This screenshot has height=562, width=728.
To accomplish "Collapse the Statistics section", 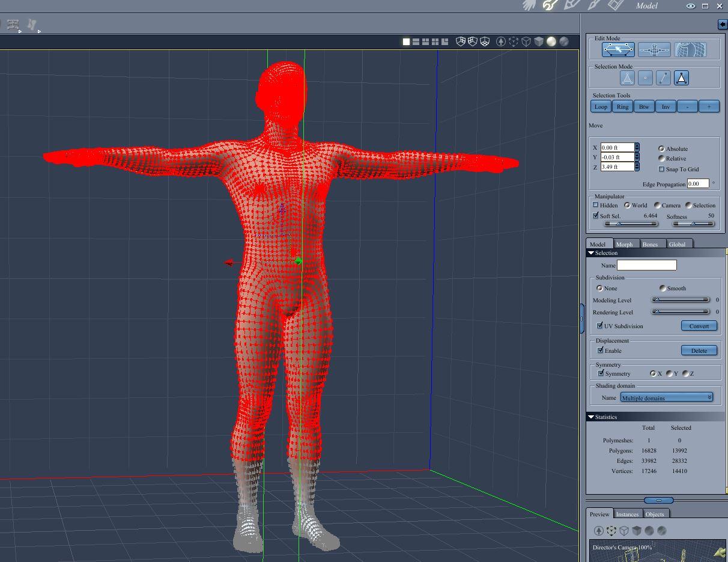I will point(591,417).
